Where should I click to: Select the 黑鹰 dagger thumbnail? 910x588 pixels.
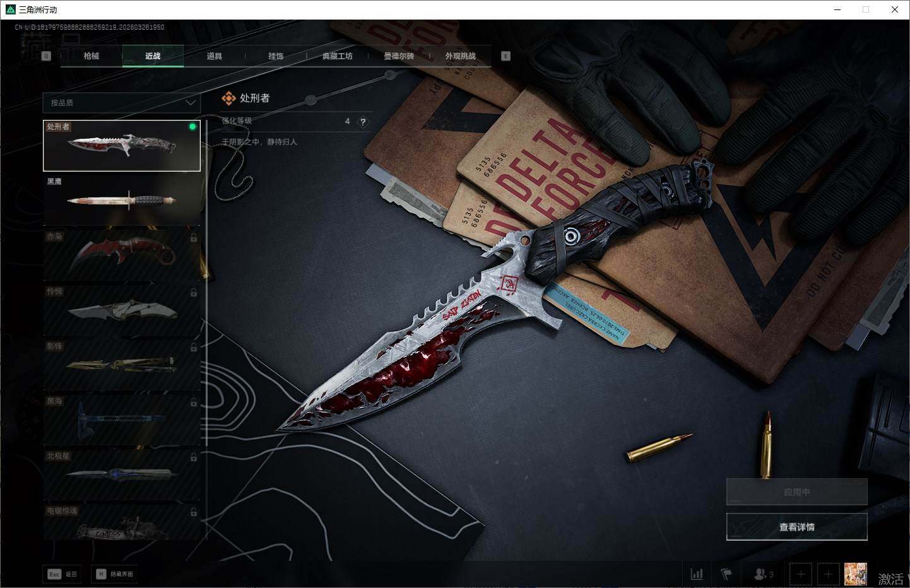coord(122,201)
